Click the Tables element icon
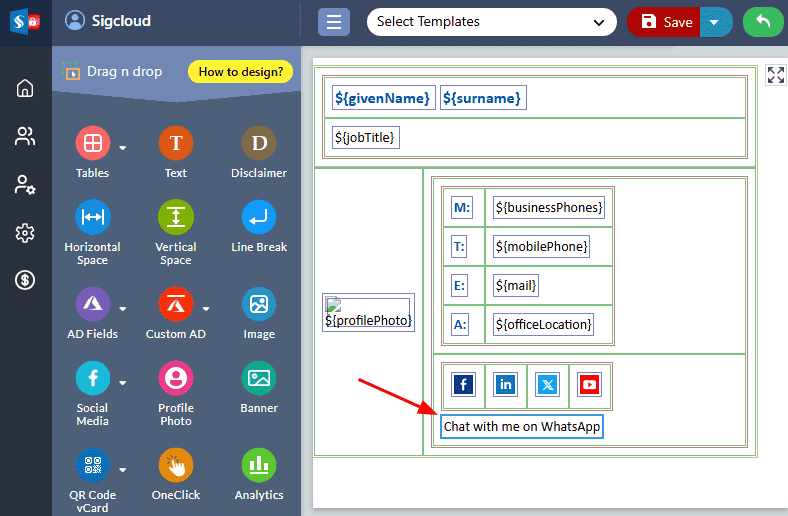 pos(92,144)
